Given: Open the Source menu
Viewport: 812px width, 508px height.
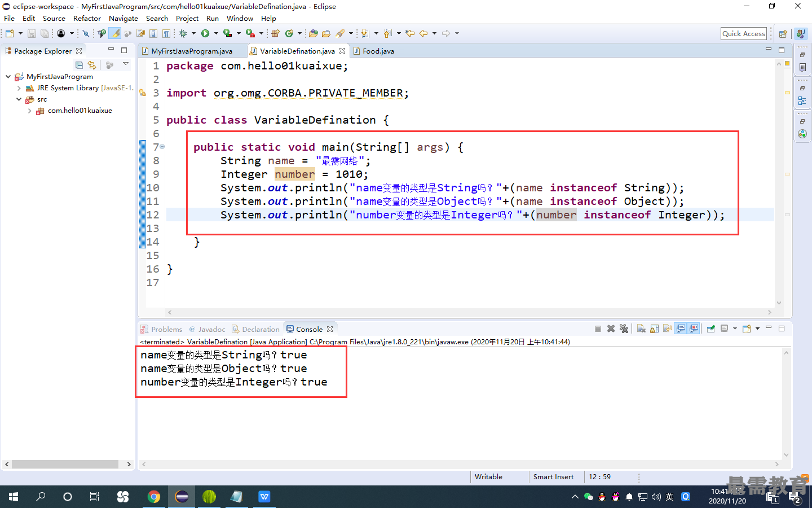Looking at the screenshot, I should pos(54,18).
